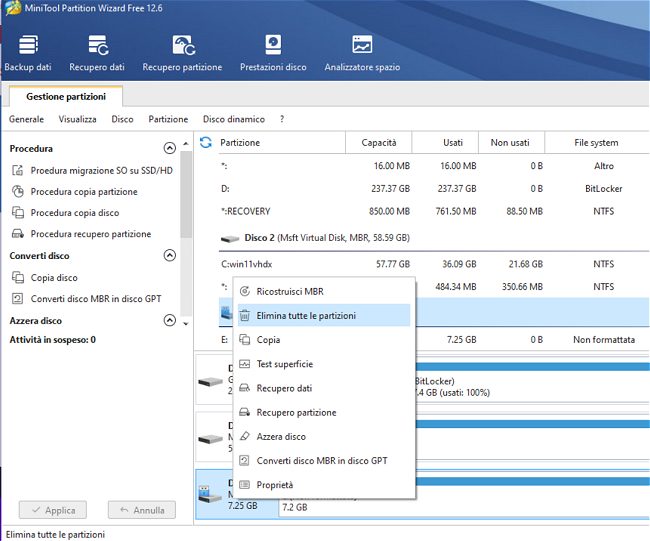The width and height of the screenshot is (650, 541).
Task: Open the ? help menu
Action: (x=282, y=119)
